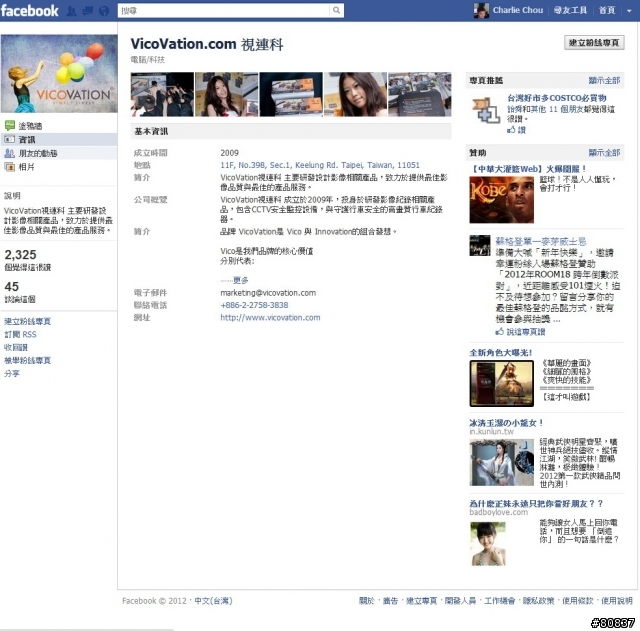Open third photo of product boxes
The height and width of the screenshot is (631, 640).
[x=291, y=94]
